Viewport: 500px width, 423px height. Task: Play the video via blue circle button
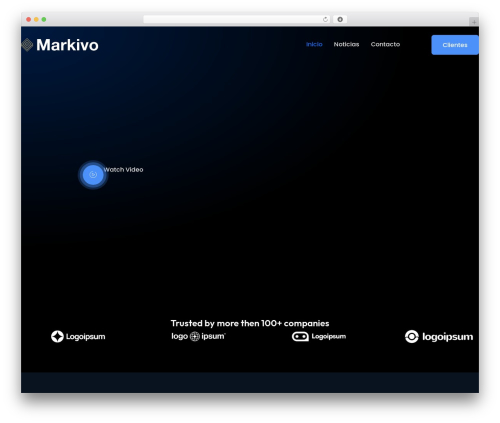point(93,175)
